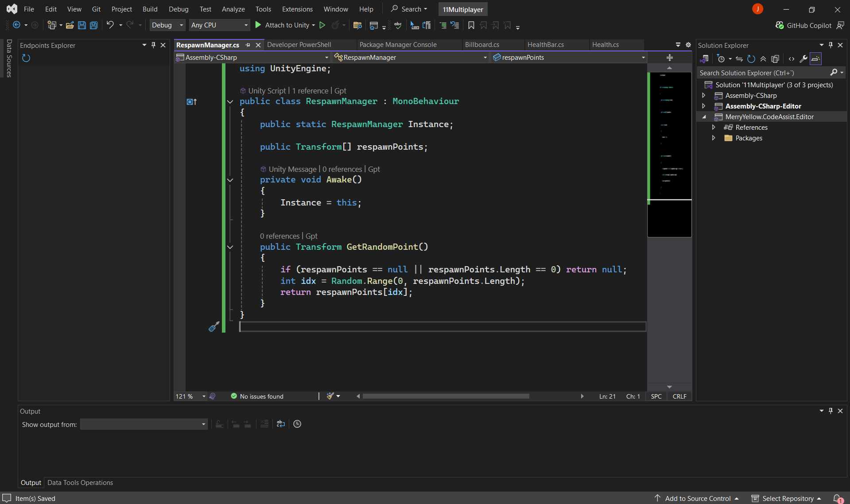Open the Debug configuration dropdown
Viewport: 850px width, 504px height.
pos(167,25)
